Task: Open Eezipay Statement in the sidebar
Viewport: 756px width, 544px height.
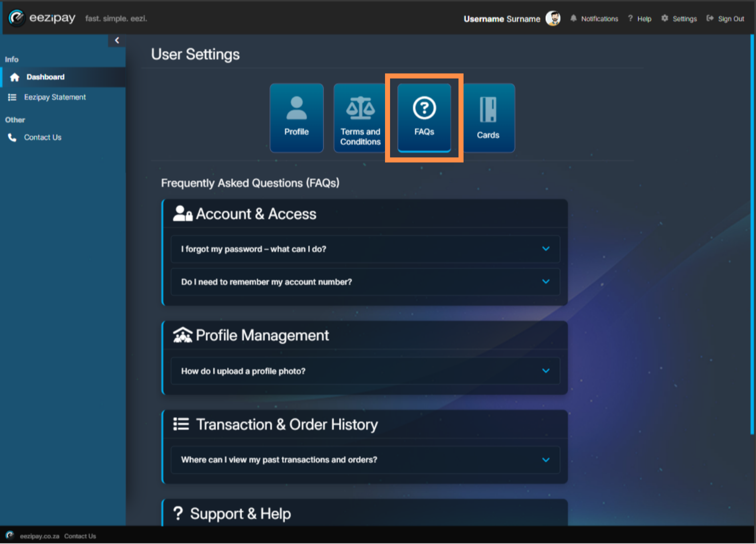Action: tap(63, 97)
